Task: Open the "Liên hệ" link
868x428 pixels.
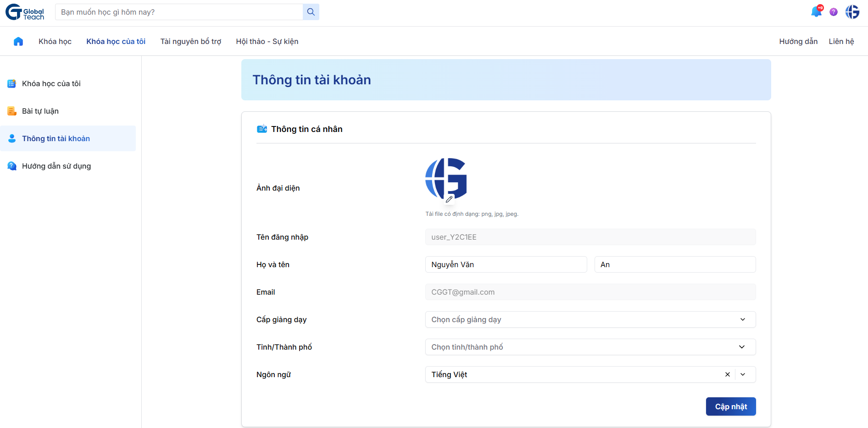Action: click(x=841, y=41)
